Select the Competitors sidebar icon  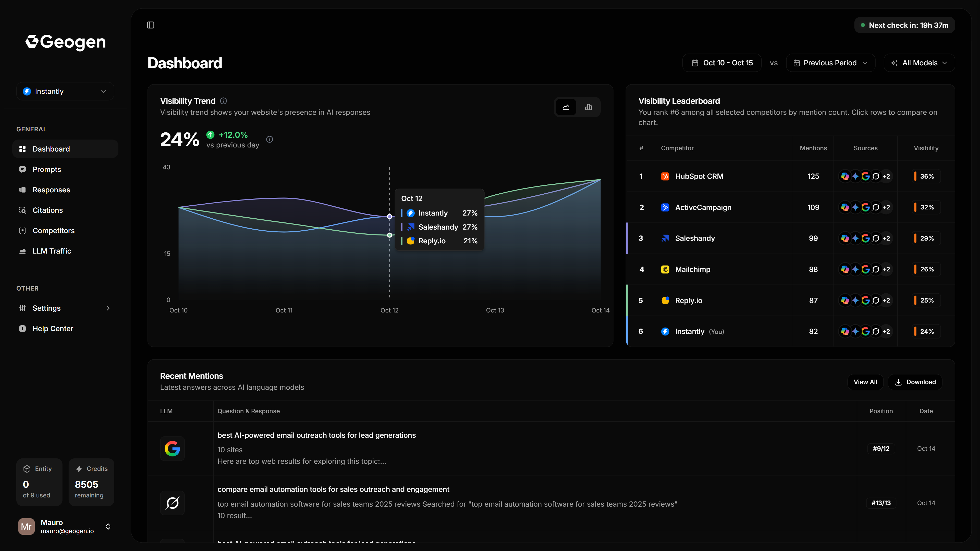pyautogui.click(x=22, y=230)
